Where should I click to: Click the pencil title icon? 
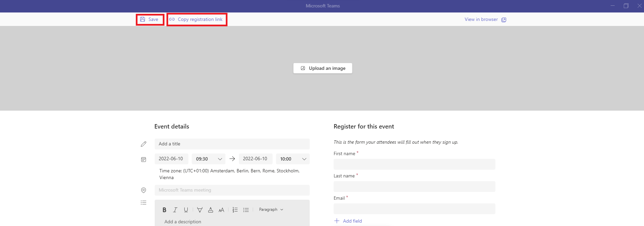(144, 144)
